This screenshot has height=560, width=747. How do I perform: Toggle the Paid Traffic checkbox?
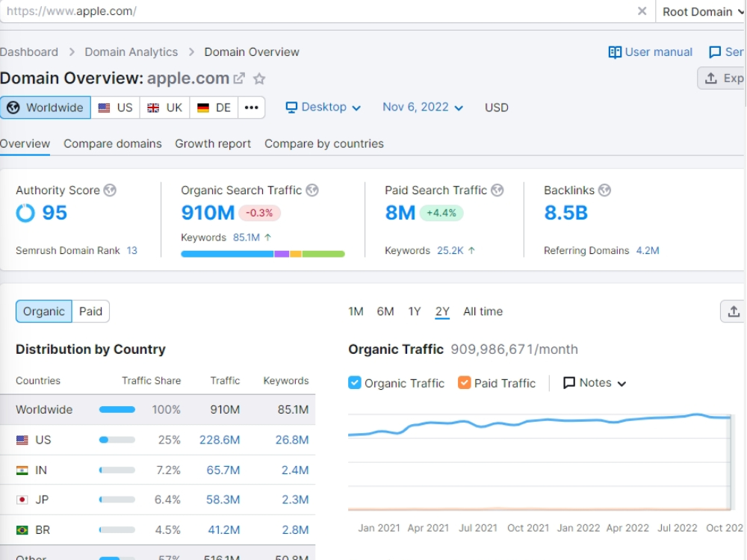coord(465,383)
